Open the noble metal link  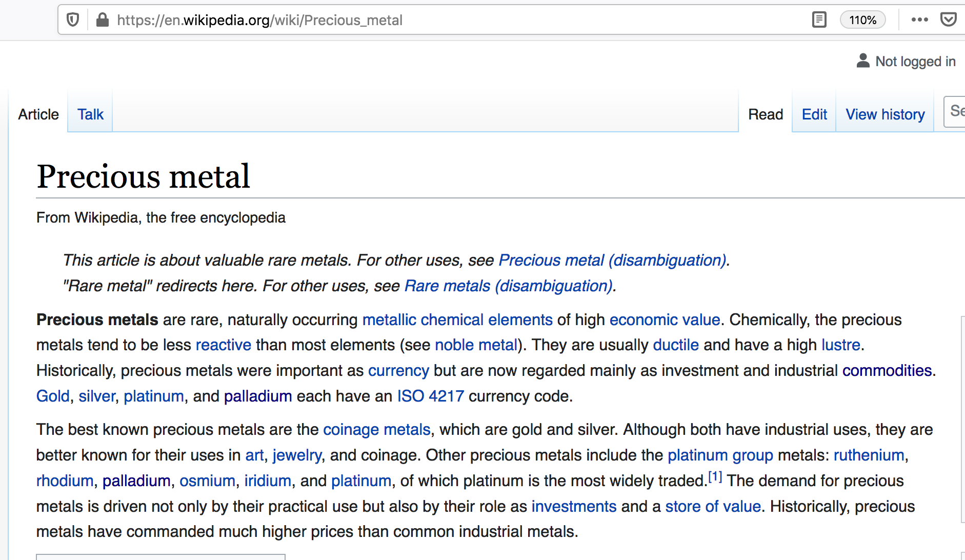point(476,345)
